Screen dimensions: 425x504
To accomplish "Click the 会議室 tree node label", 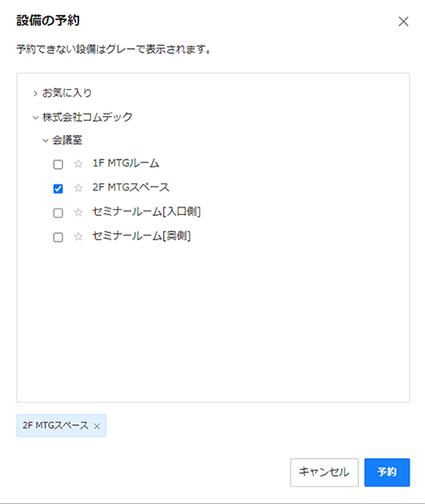I will (x=67, y=140).
